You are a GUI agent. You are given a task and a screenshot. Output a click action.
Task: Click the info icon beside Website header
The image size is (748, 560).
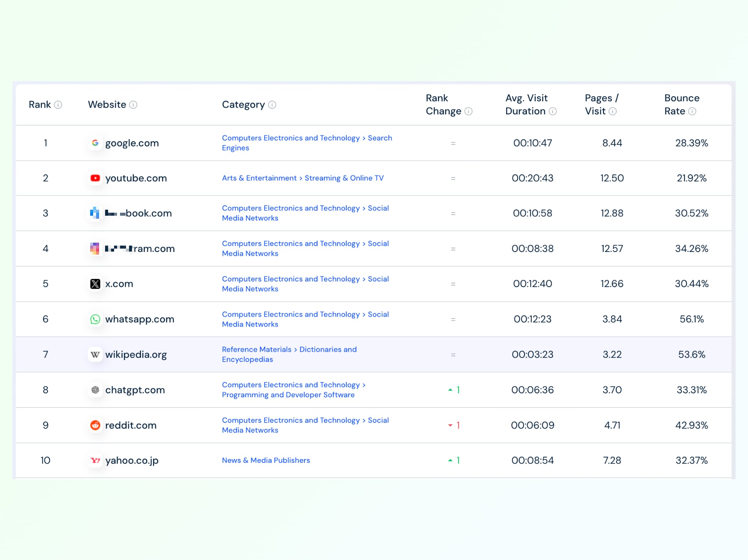pos(133,105)
